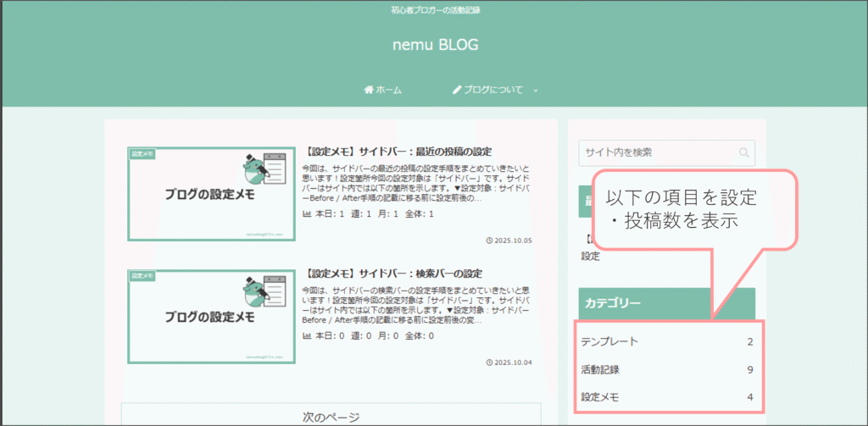
Task: Open the ブログについて menu item
Action: pos(492,90)
